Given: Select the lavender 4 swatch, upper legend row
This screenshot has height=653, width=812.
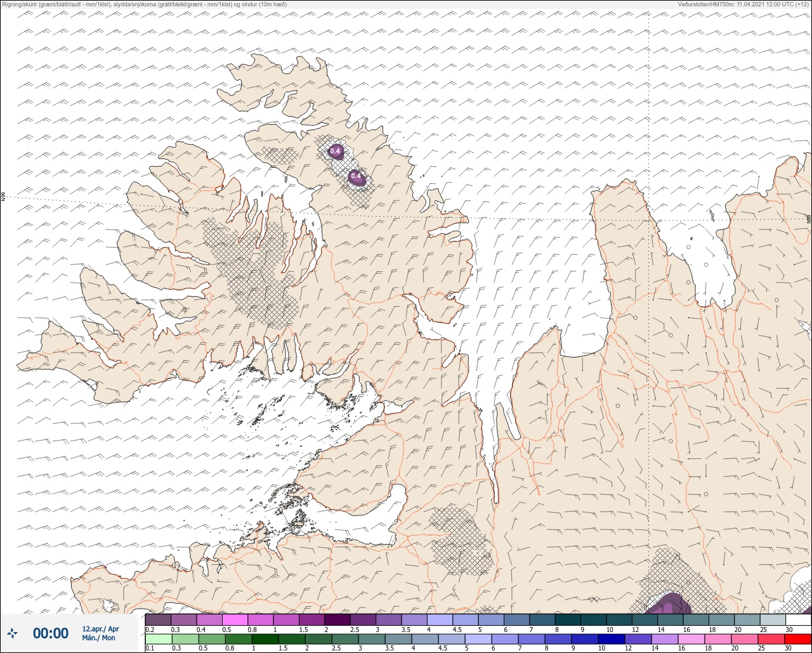Looking at the screenshot, I should [x=440, y=619].
